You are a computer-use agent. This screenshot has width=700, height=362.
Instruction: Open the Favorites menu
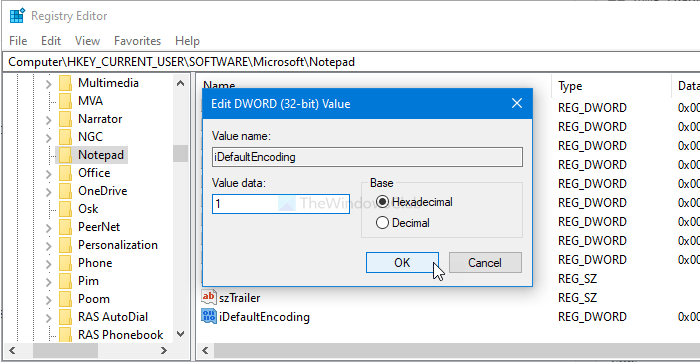(x=138, y=41)
